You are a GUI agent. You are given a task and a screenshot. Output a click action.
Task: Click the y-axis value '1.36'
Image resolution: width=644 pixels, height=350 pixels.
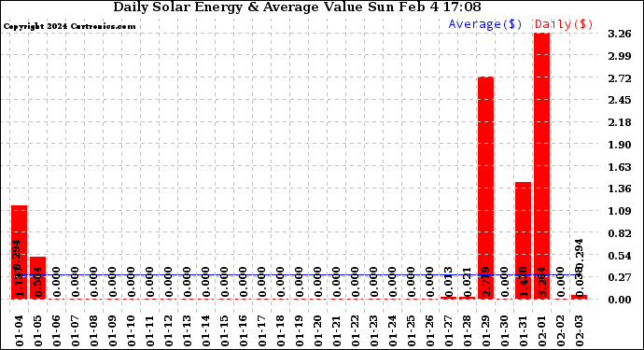pyautogui.click(x=620, y=189)
